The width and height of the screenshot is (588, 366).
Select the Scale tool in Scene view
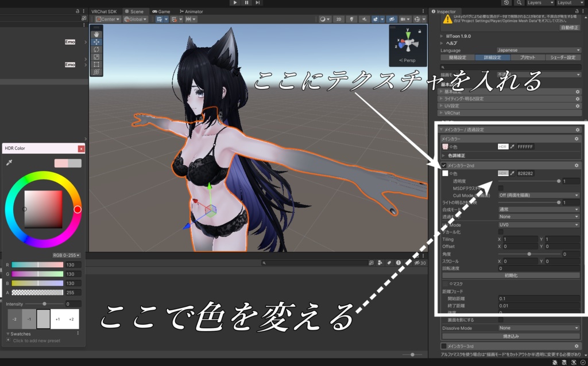point(96,57)
